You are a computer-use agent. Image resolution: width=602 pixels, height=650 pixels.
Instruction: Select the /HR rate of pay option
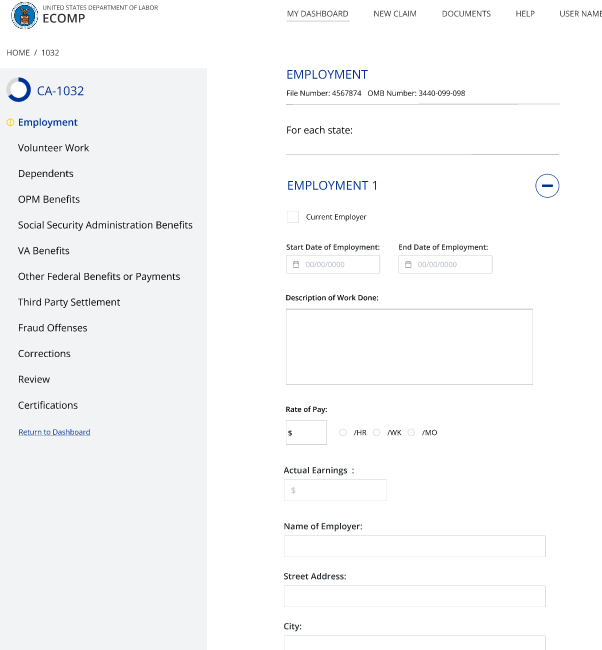tap(343, 433)
